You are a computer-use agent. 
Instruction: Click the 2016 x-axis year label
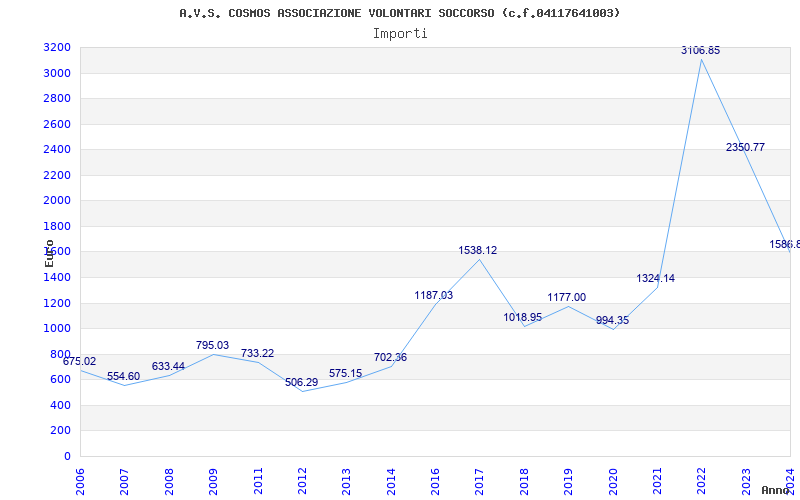435,481
